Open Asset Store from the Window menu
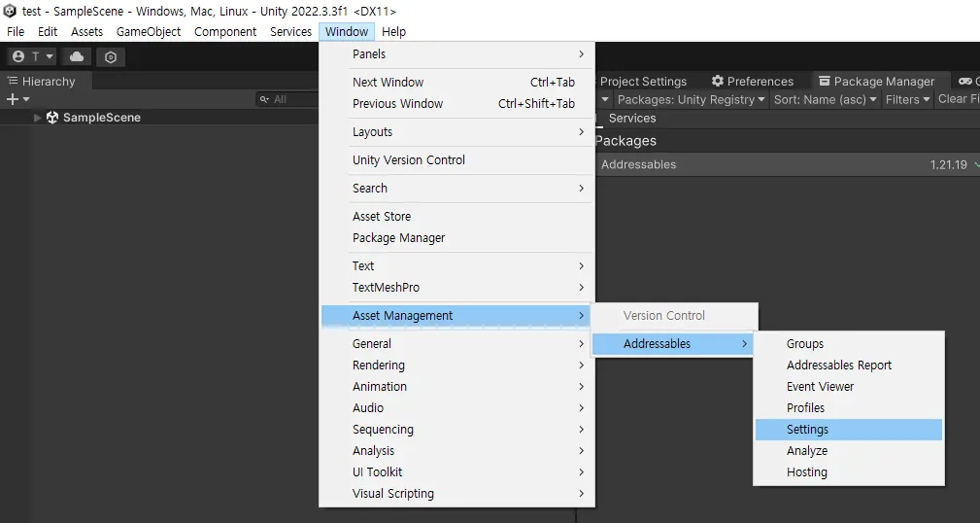Image resolution: width=980 pixels, height=523 pixels. click(456, 217)
